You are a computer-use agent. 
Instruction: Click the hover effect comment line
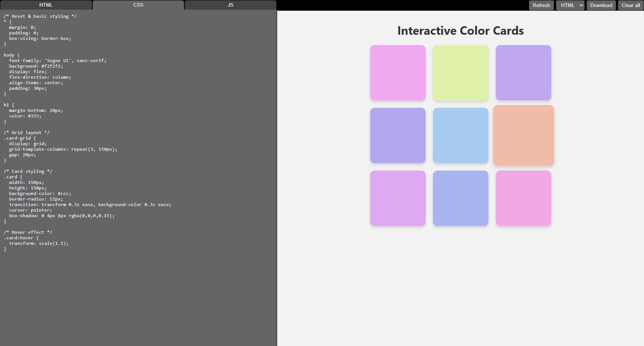coord(28,232)
